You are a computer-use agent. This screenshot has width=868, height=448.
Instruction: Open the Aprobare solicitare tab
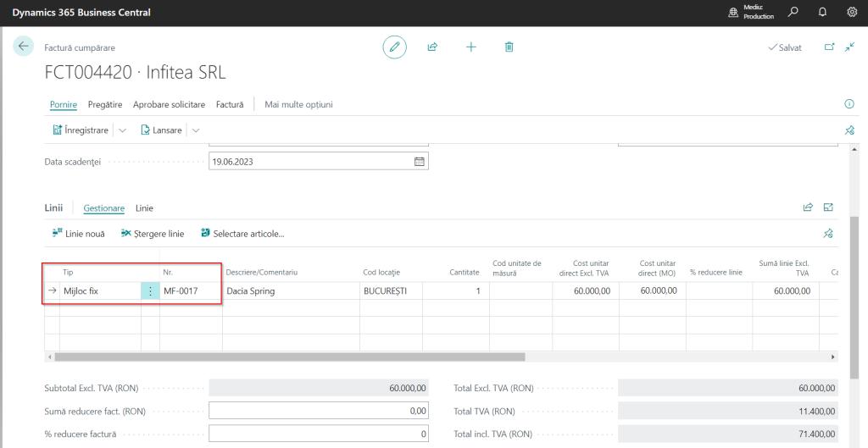(169, 104)
